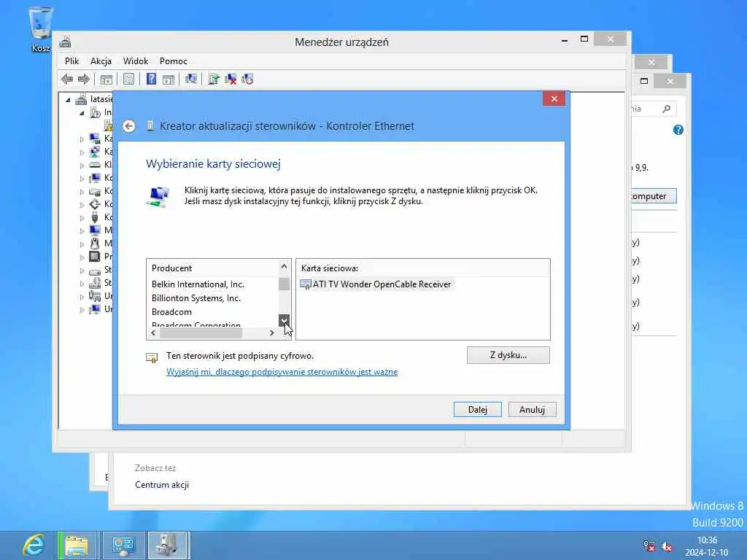Screen dimensions: 747x560
Task: Open File Explorer from the taskbar
Action: pyautogui.click(x=78, y=545)
